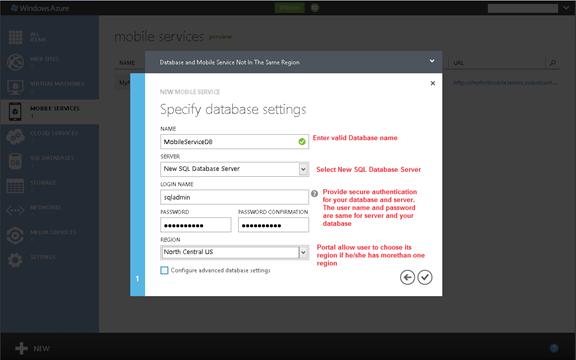This screenshot has height=360, width=576.
Task: Click the Login Name input field
Action: (234, 197)
